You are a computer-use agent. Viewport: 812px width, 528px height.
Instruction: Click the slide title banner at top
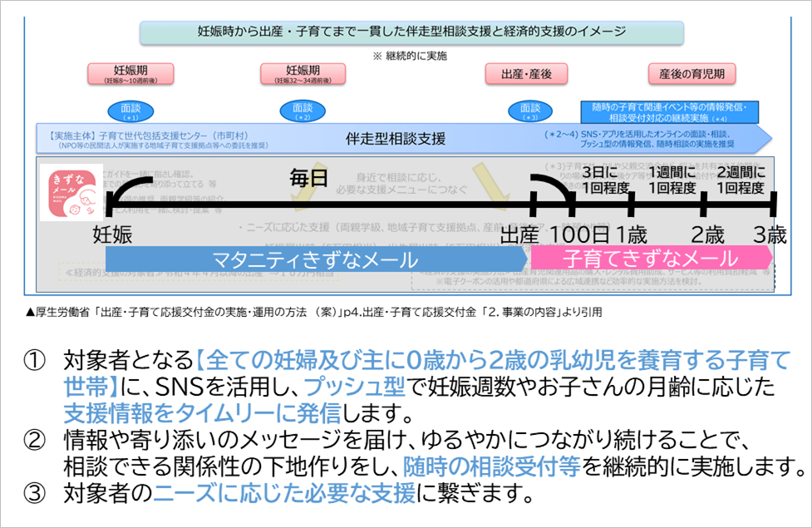[412, 32]
